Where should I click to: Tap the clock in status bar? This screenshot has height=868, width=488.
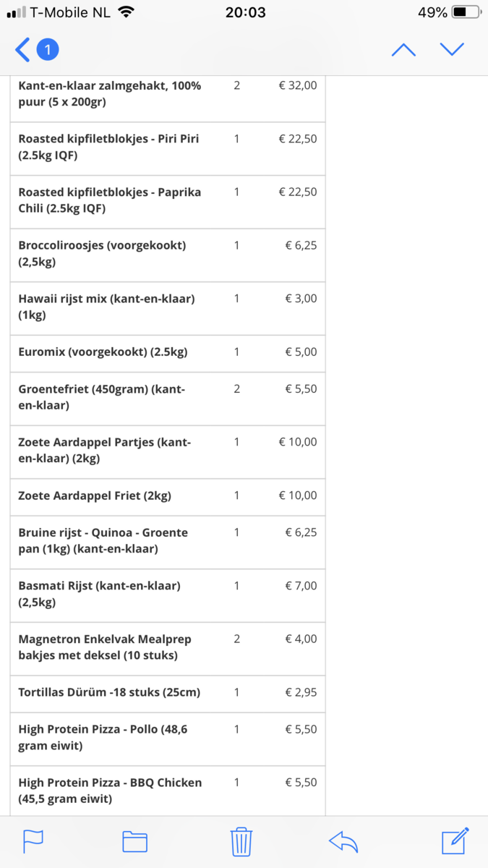coord(245,12)
